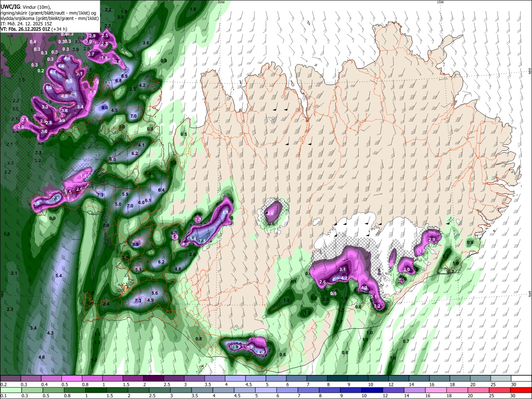Screen dimensions: 532x399
Task: Click the '15W' longitude label
Action: pyautogui.click(x=440, y=2)
